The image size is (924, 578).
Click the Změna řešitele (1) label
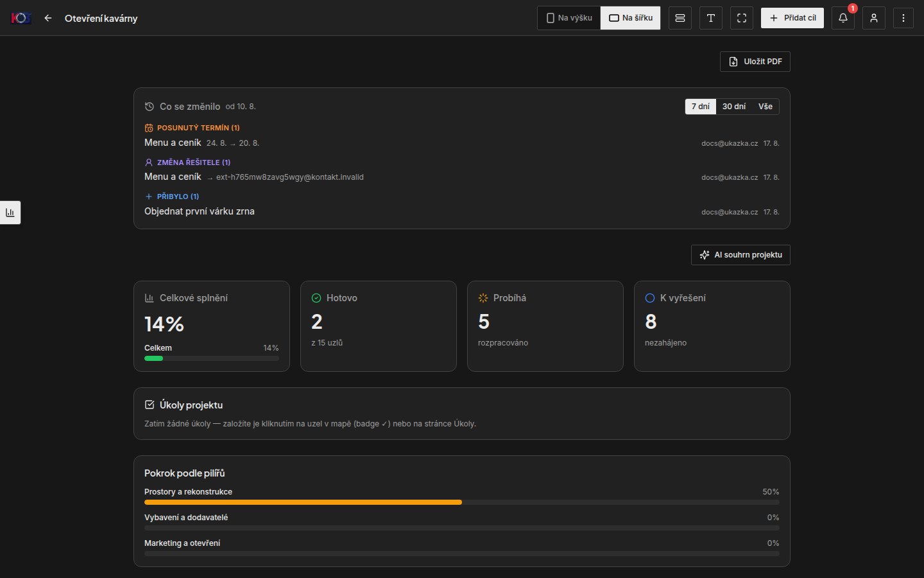click(194, 162)
